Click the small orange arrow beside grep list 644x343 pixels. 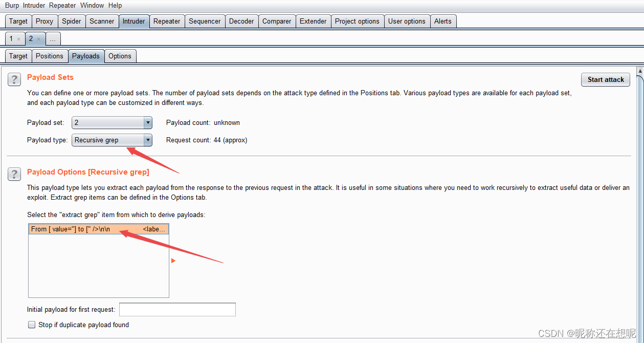[x=173, y=261]
